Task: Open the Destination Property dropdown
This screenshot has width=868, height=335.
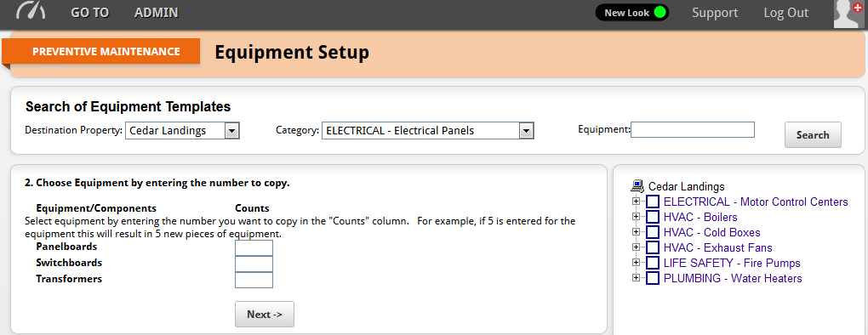Action: (x=182, y=131)
